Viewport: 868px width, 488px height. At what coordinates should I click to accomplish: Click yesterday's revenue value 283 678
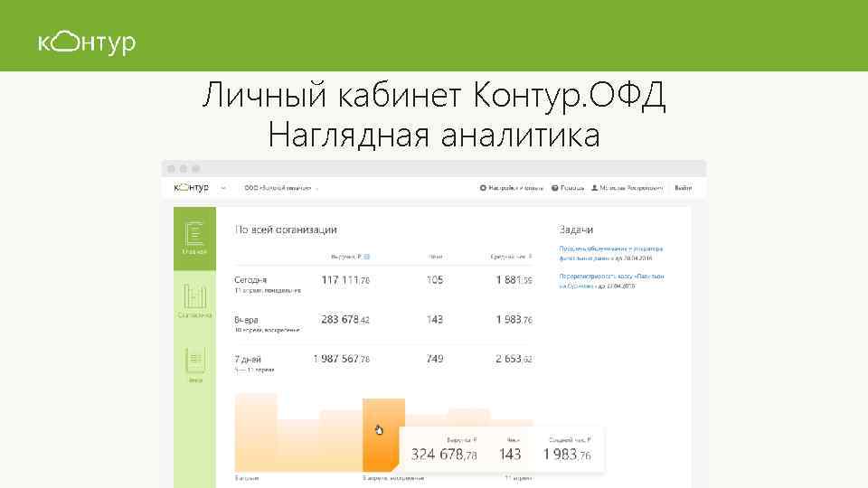point(344,319)
